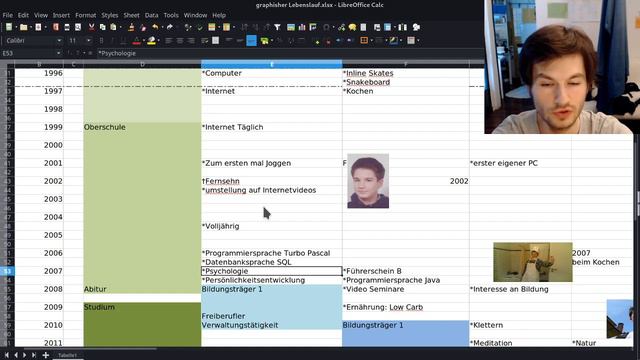This screenshot has width=640, height=360.
Task: Apply font color with the red A
Action: coord(137,40)
